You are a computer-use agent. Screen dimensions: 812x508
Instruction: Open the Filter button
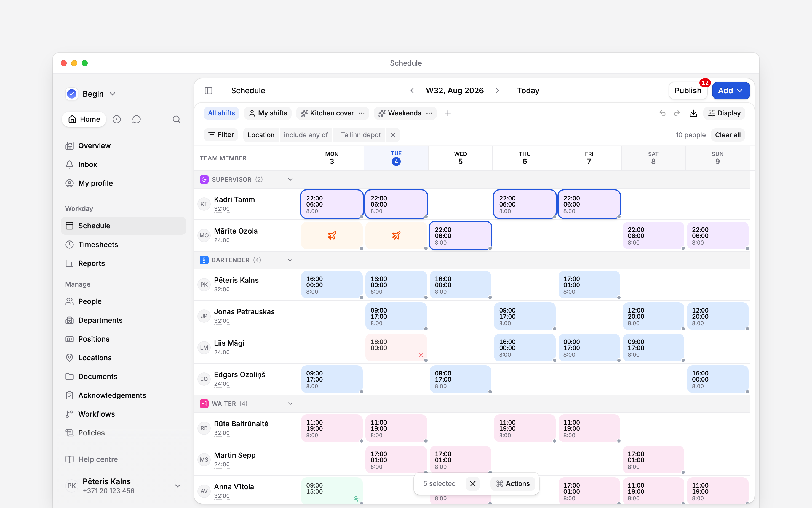221,135
